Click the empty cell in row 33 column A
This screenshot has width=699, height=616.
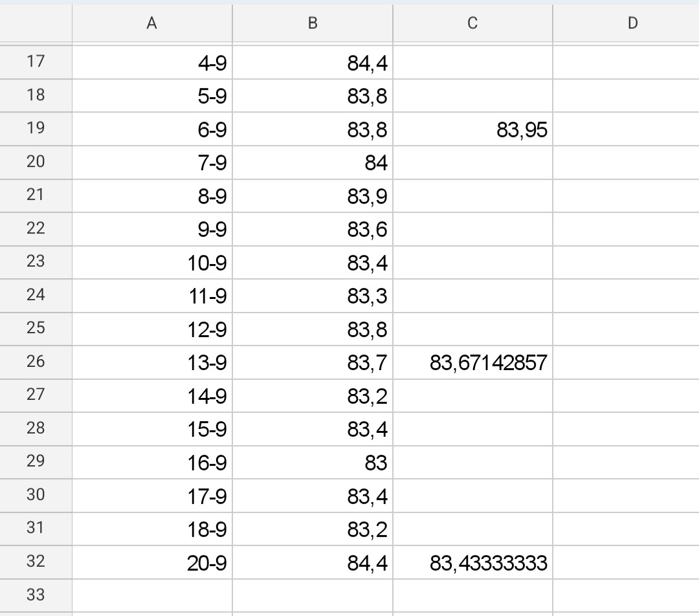(151, 595)
